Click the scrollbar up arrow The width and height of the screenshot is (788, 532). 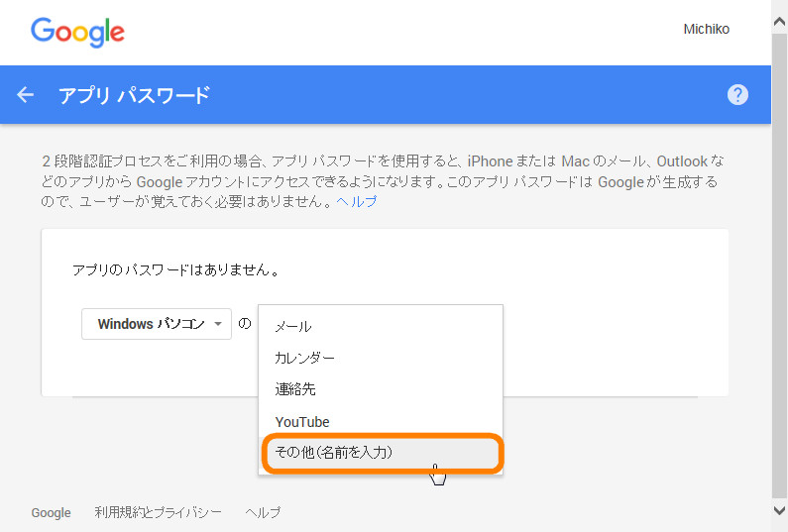pos(779,21)
